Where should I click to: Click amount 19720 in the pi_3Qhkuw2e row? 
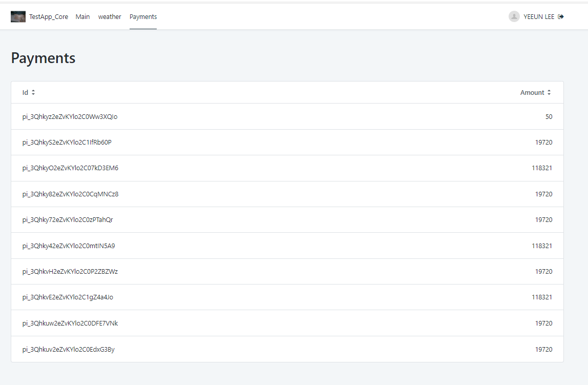(x=544, y=323)
